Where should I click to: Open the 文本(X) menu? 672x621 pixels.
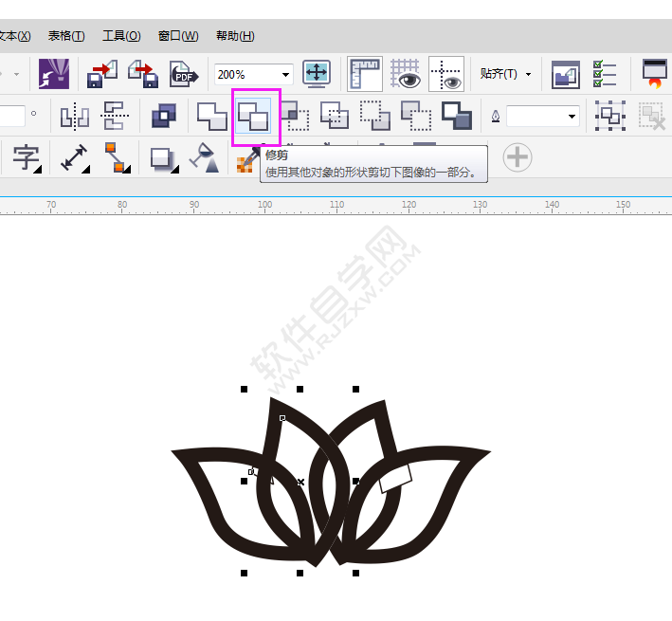pos(14,36)
